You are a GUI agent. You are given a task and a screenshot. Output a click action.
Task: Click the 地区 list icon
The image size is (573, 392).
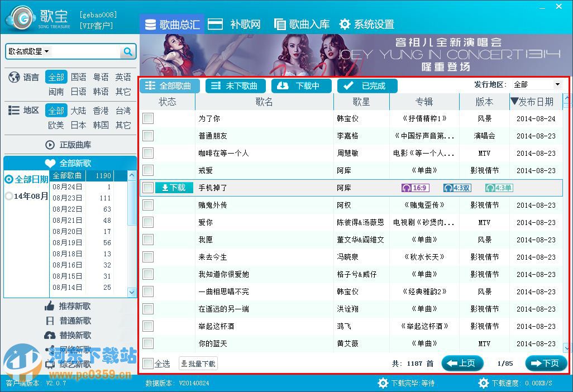[x=13, y=110]
